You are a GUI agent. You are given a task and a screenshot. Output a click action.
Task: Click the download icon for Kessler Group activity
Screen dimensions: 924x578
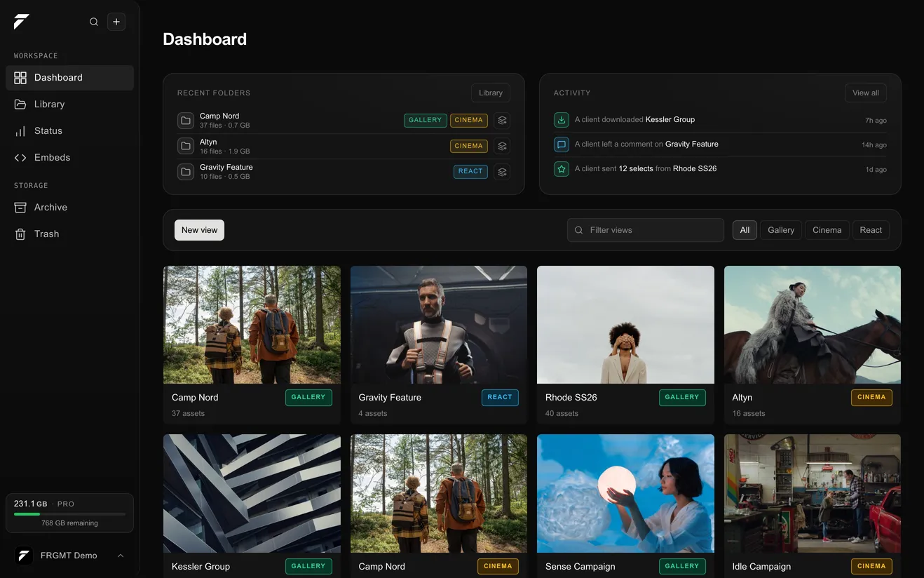coord(562,120)
